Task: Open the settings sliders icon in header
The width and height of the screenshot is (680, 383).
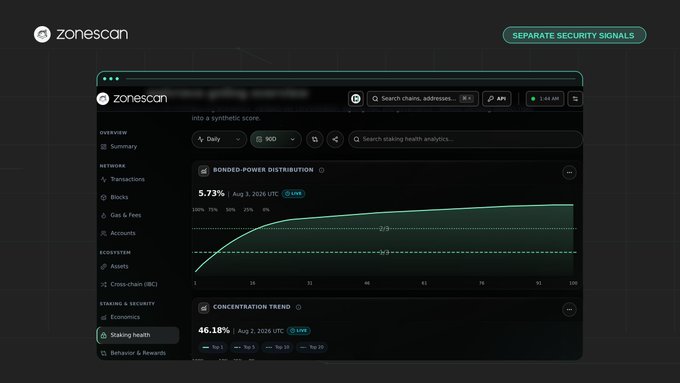Action: coord(575,99)
